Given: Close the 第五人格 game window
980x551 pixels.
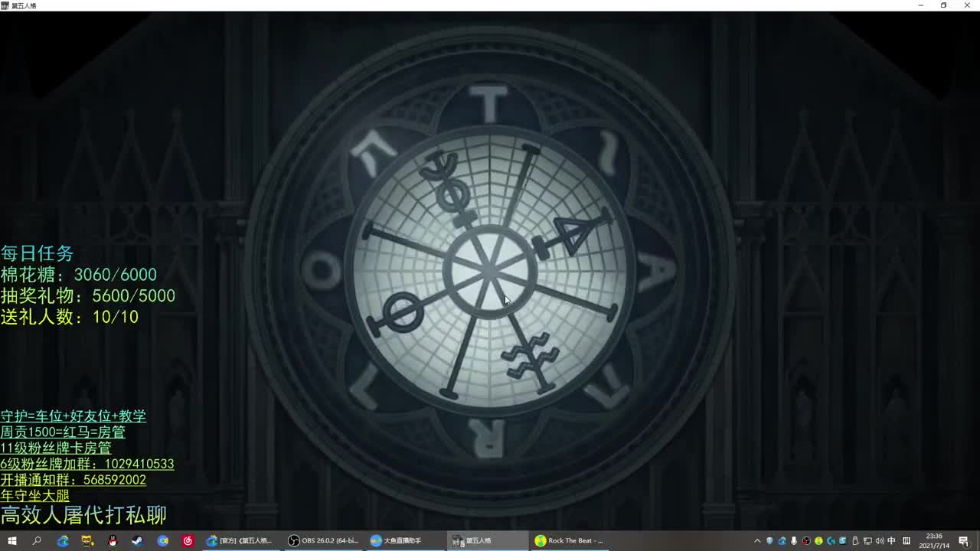Looking at the screenshot, I should click(967, 5).
